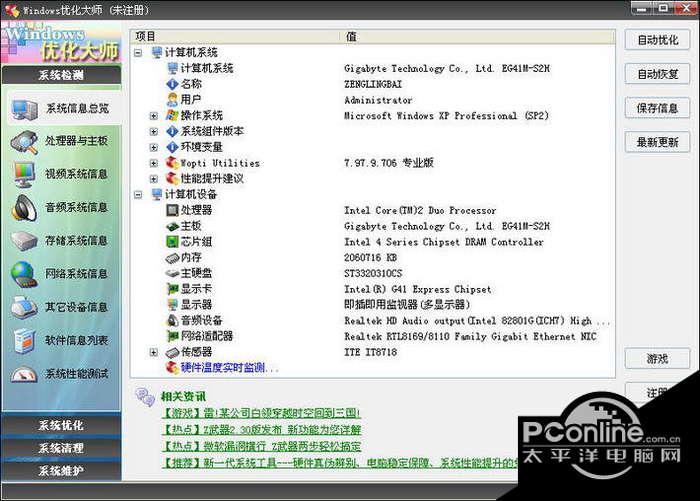The image size is (700, 501).
Task: Expand the Wopti Utilities tree node
Action: point(154,163)
